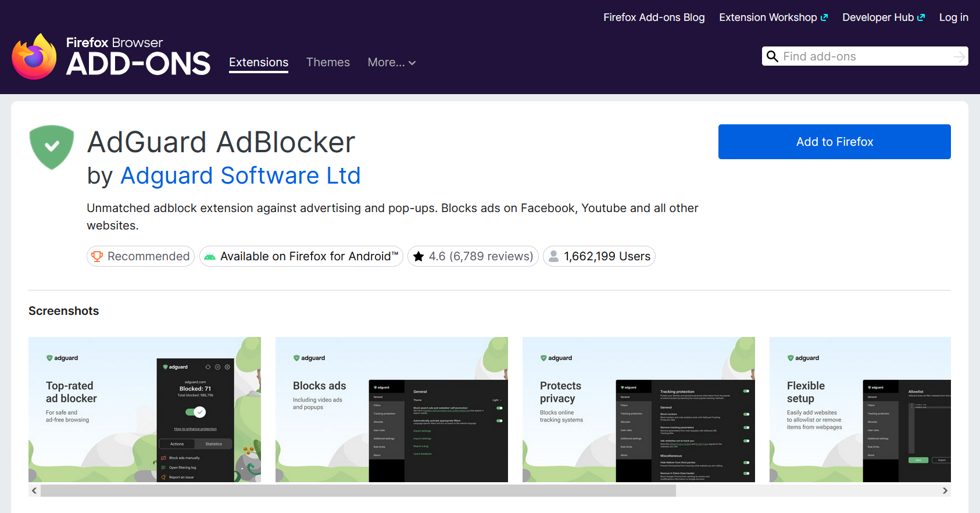Click the Log in link

pos(954,17)
